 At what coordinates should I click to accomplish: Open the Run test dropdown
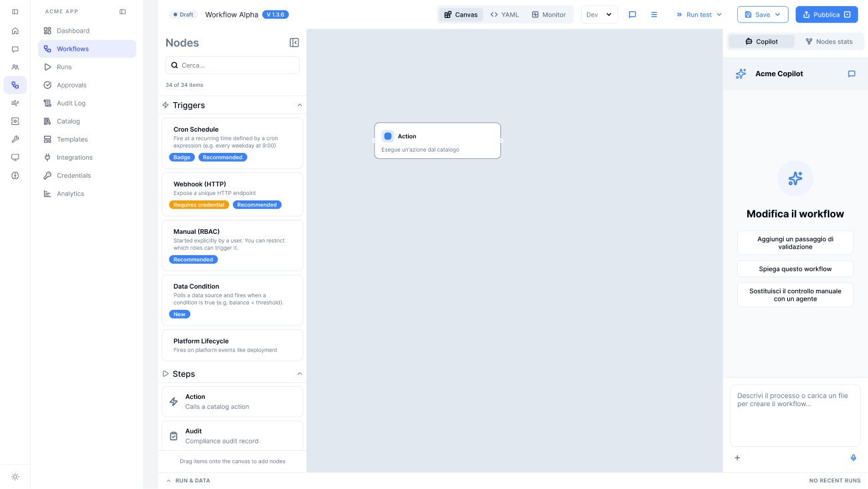pyautogui.click(x=699, y=15)
